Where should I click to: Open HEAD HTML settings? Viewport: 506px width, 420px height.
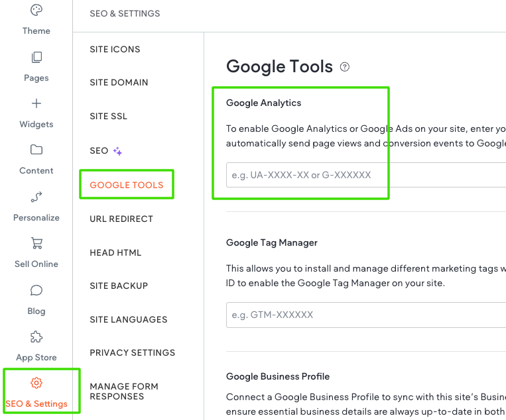(x=115, y=252)
